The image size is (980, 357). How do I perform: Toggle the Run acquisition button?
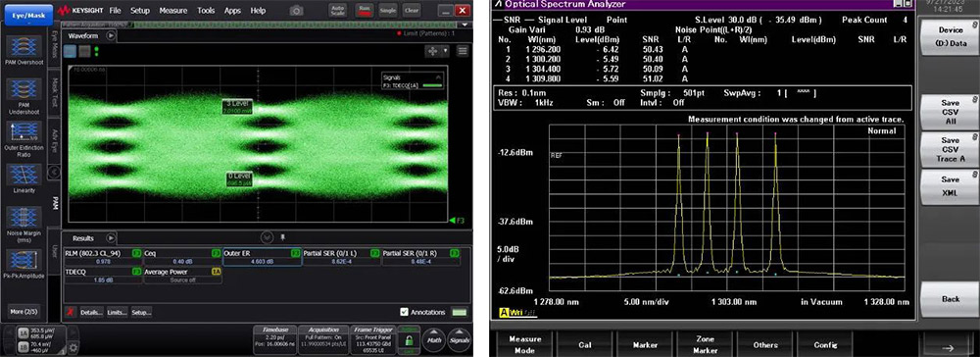(x=364, y=11)
